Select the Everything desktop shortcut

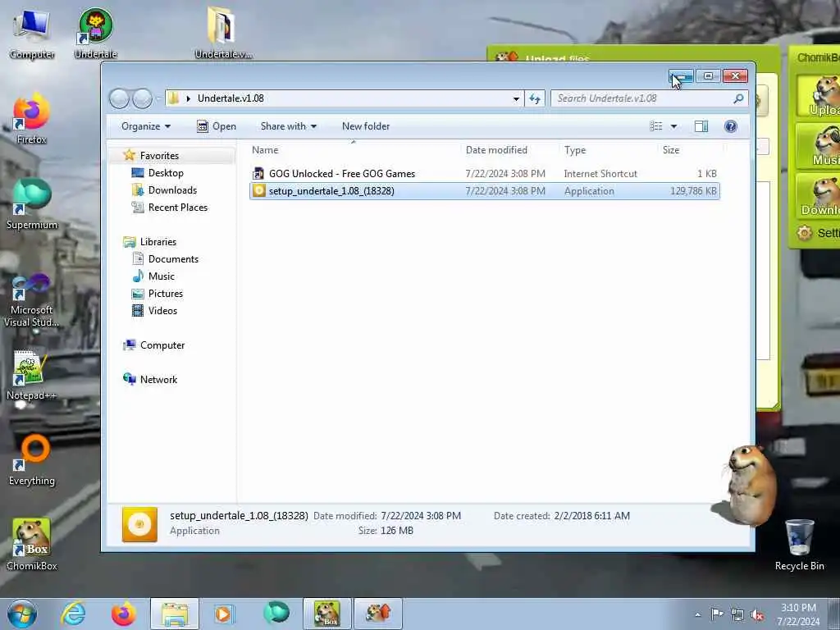pos(32,460)
